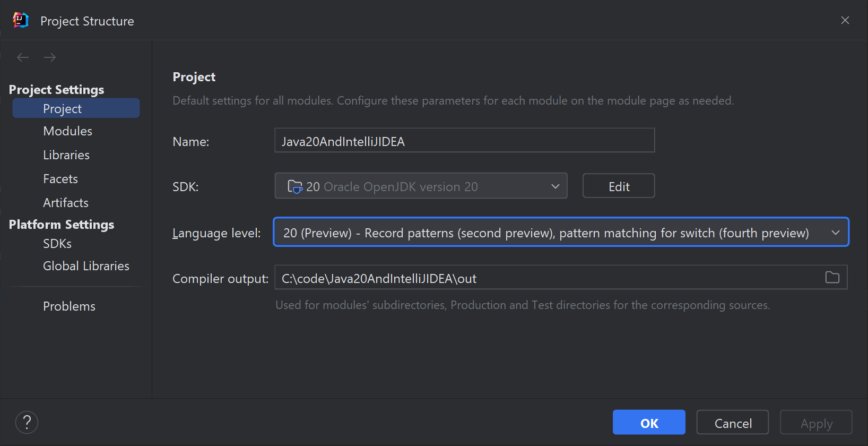Confirm with the OK button
The image size is (868, 446).
click(x=649, y=423)
